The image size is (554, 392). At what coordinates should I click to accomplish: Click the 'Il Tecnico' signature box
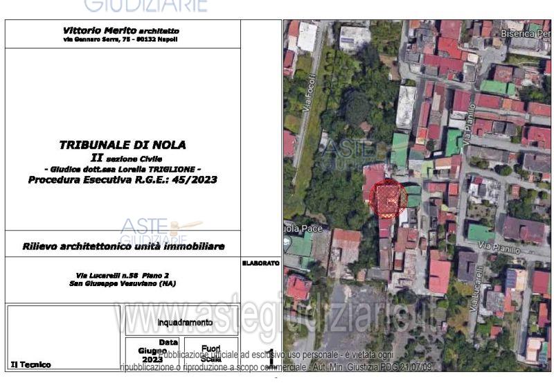[62, 339]
